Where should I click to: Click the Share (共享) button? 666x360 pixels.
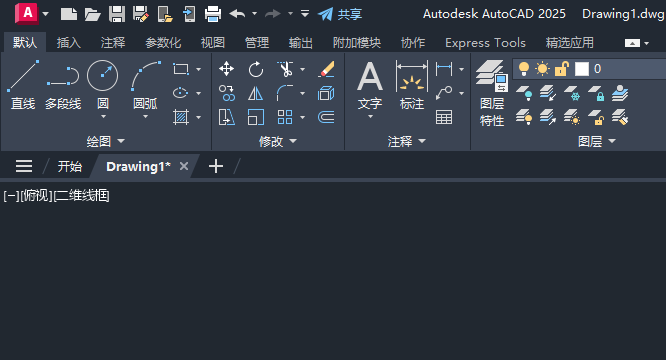[340, 14]
